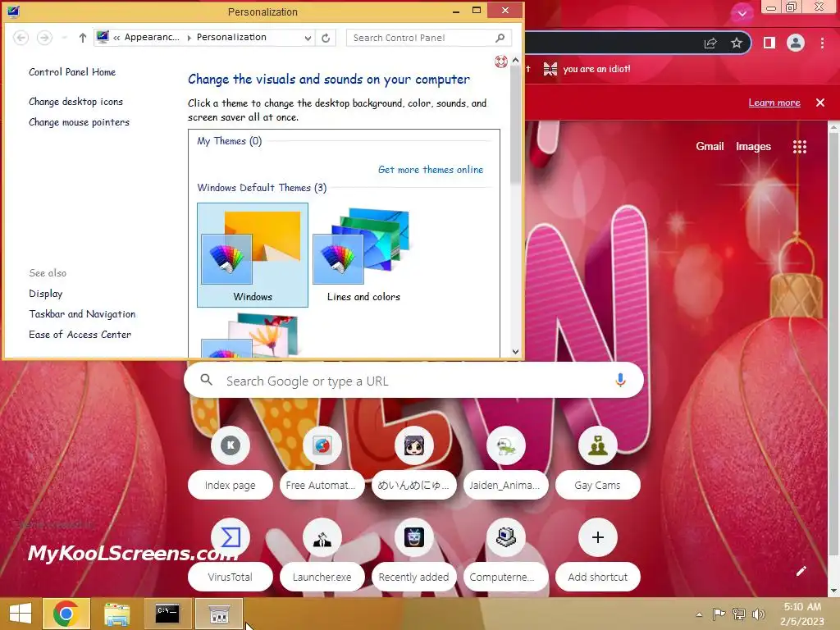Open Windows Start button
Screen dimensions: 840x630
point(21,614)
